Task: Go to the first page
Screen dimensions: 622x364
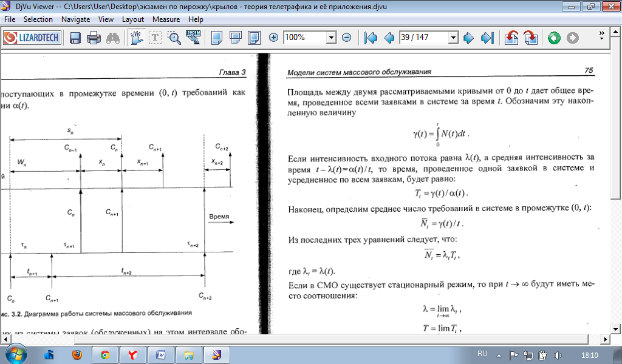Action: [371, 38]
